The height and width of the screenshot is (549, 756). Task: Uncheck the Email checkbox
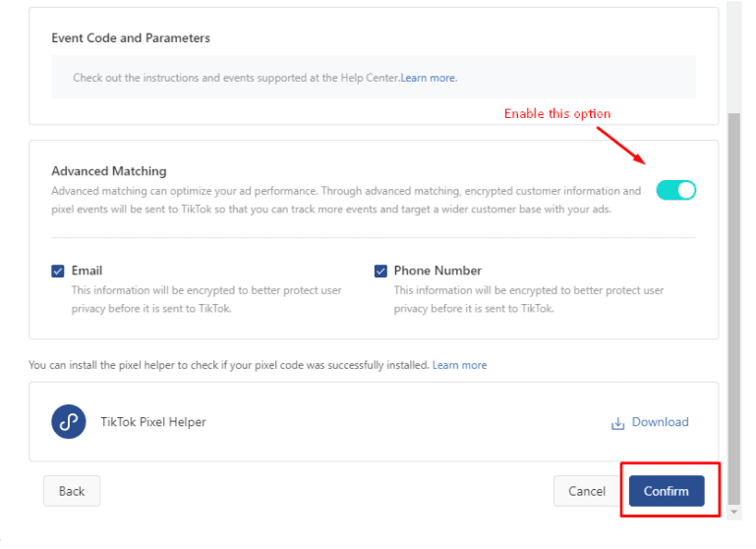[58, 271]
